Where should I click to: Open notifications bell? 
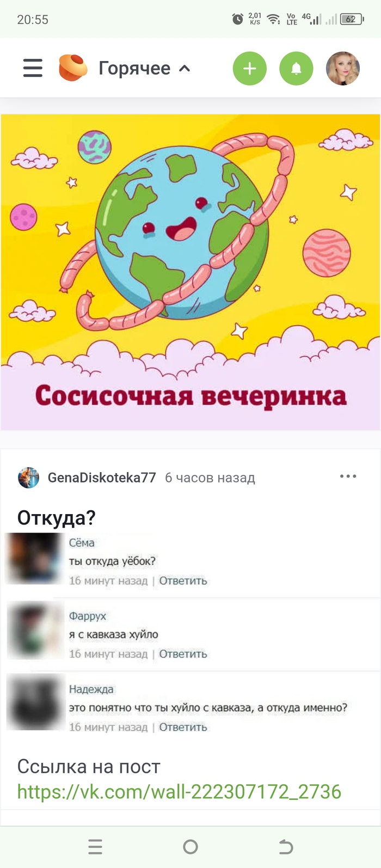click(296, 68)
